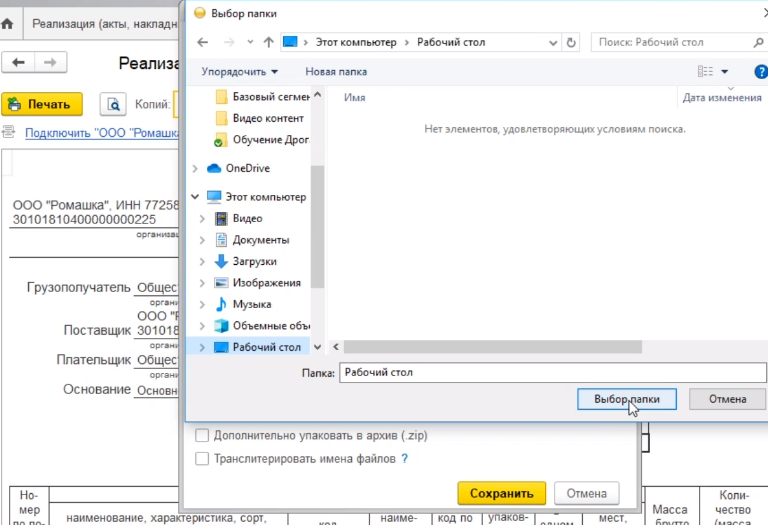This screenshot has width=768, height=525.
Task: Click the refresh icon beside address bar
Action: tap(571, 42)
